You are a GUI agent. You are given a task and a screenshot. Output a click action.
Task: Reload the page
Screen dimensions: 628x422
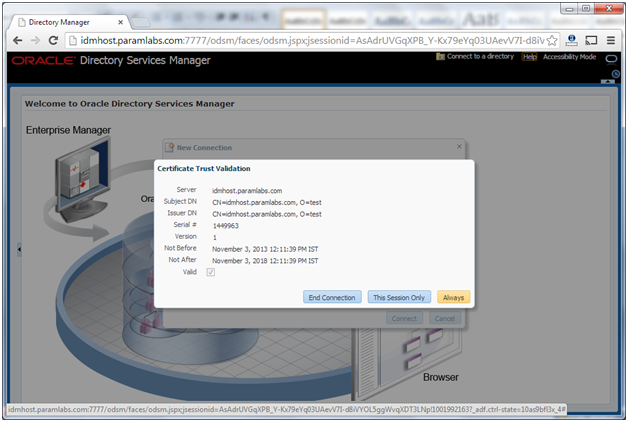point(53,40)
